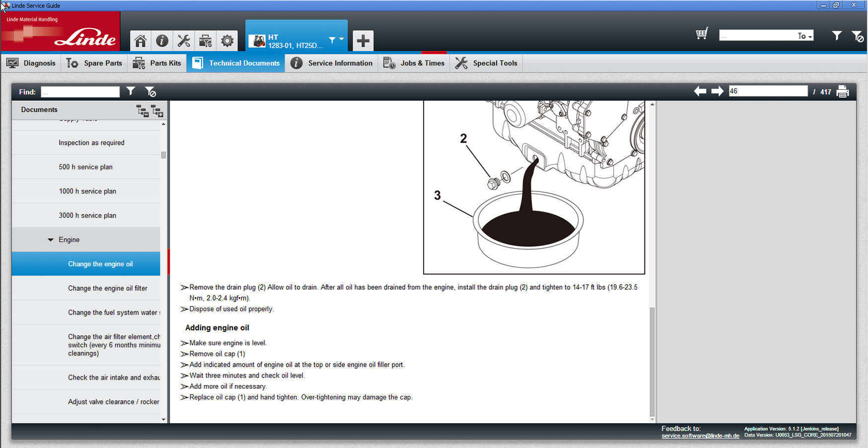The image size is (868, 448).
Task: Switch to the Spare Parts tab
Action: click(94, 63)
